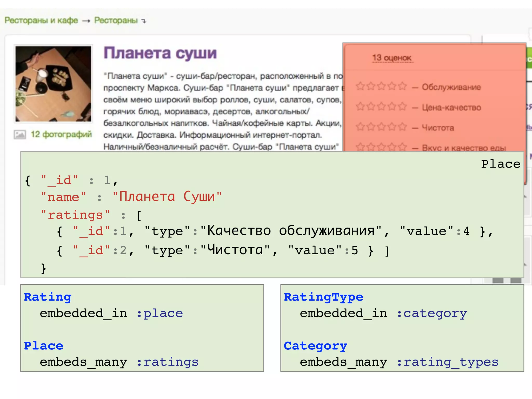Select the first star for Чистота
Screen dimensions: 532x399
[x=360, y=127]
